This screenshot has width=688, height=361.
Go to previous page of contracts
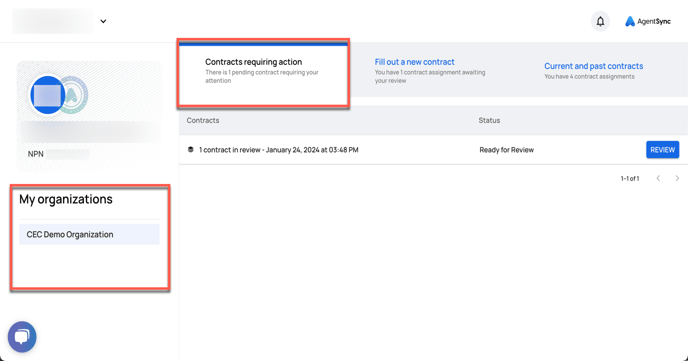tap(658, 178)
